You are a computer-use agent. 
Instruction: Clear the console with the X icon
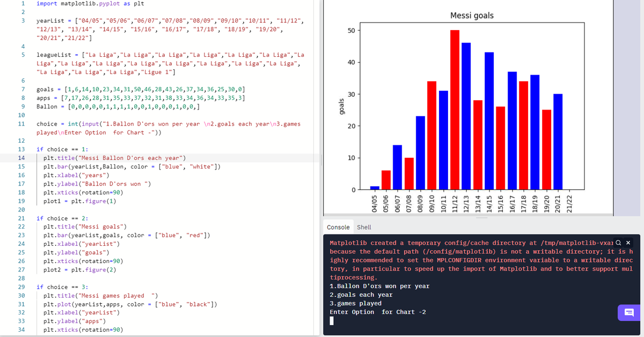pos(628,243)
